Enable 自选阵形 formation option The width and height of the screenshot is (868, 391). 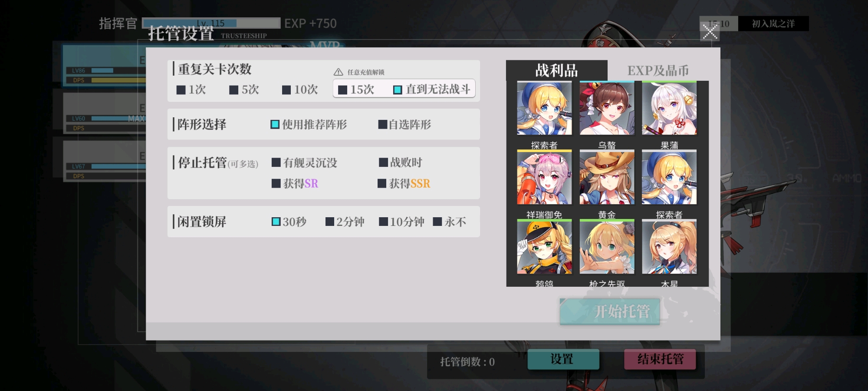404,125
